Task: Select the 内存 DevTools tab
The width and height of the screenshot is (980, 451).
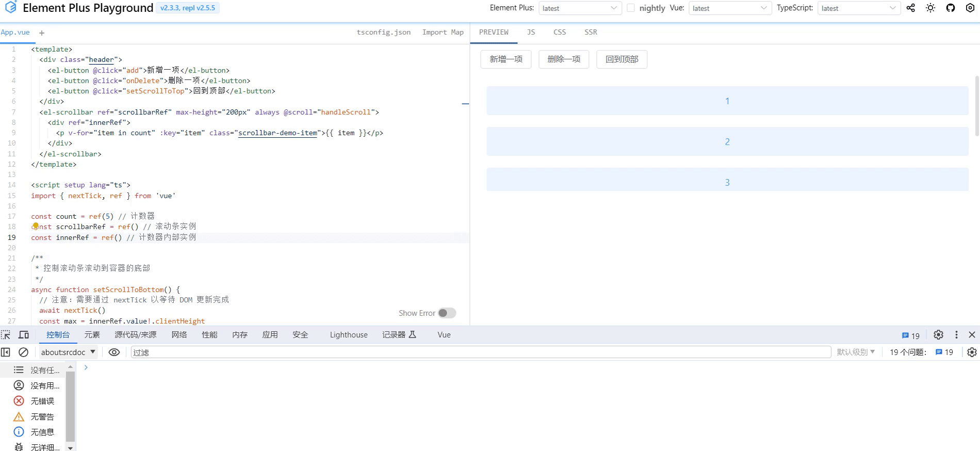Action: (x=240, y=335)
